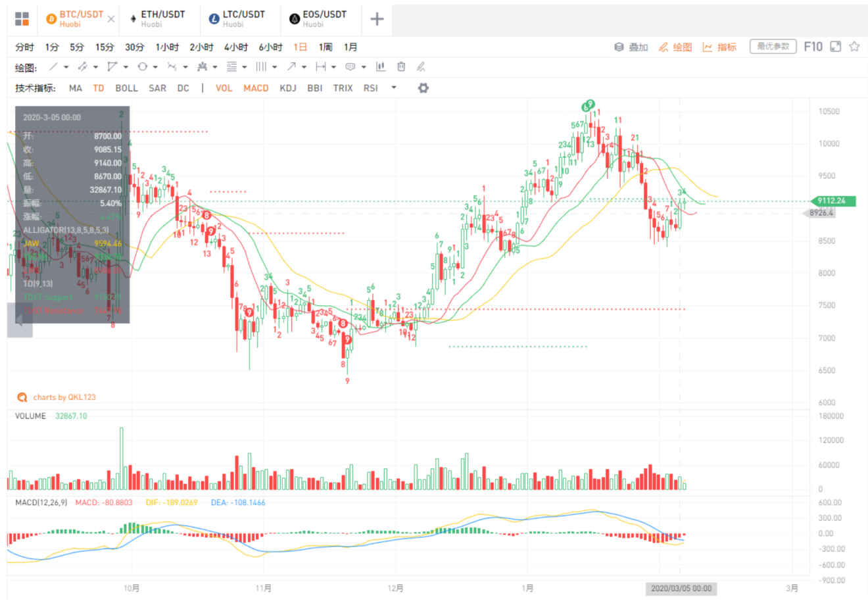Close the BTC/USDT tab
The height and width of the screenshot is (613, 868).
[x=111, y=19]
